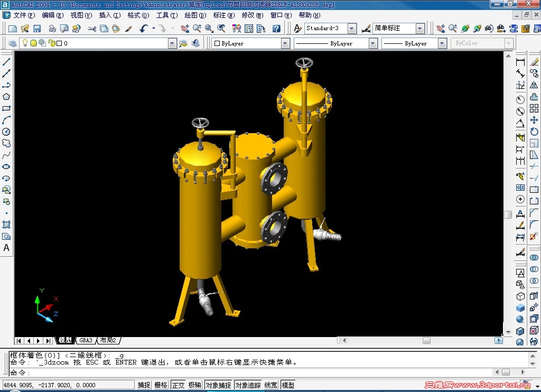Select the Erase tool
The height and width of the screenshot is (392, 541).
(x=534, y=62)
